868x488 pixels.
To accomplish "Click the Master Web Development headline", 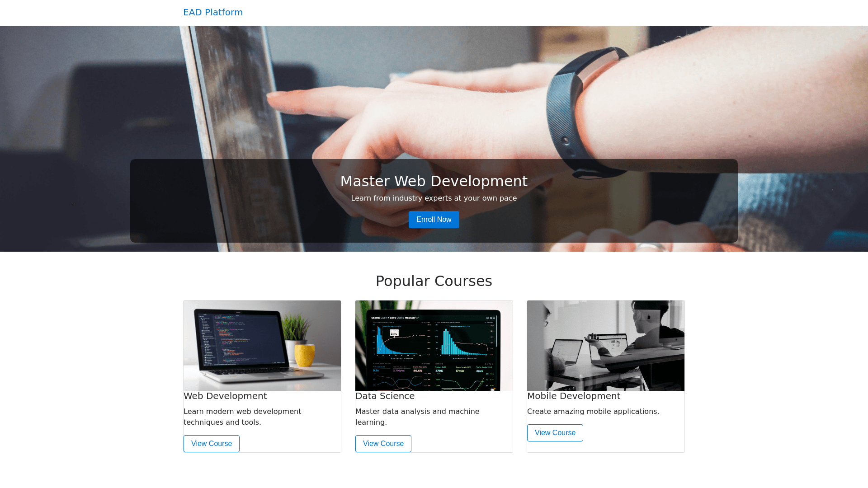I will pyautogui.click(x=434, y=181).
